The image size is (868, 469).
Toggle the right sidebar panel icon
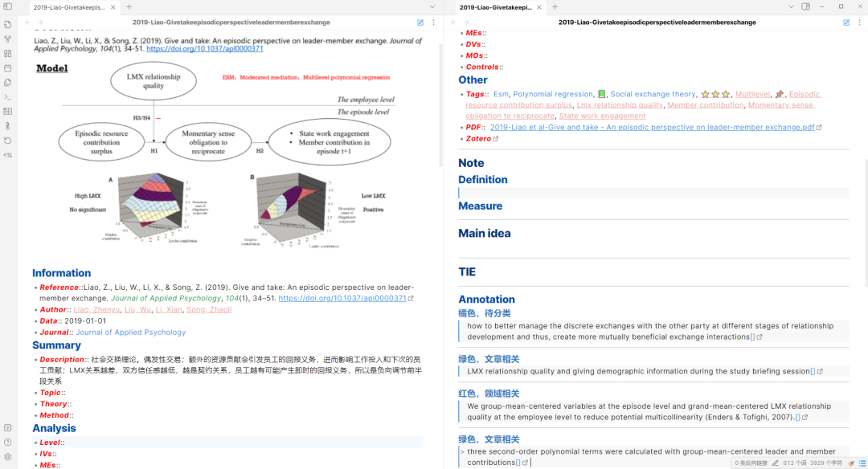tap(806, 6)
